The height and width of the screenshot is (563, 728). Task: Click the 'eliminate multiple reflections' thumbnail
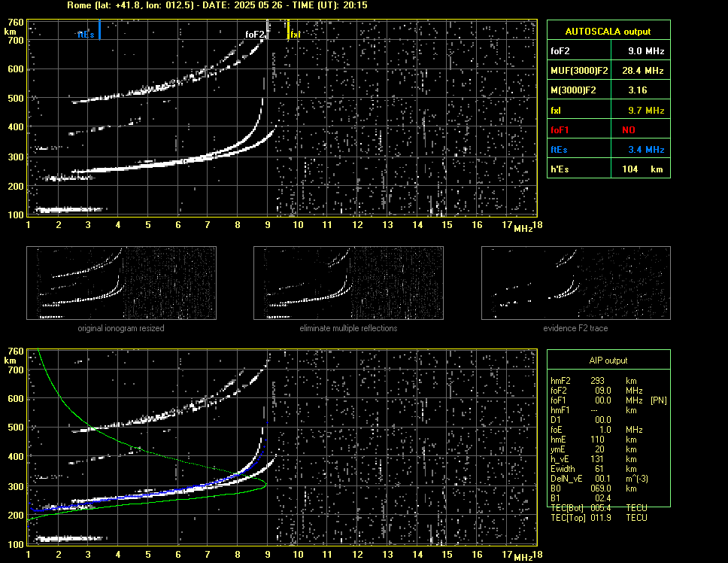(348, 283)
